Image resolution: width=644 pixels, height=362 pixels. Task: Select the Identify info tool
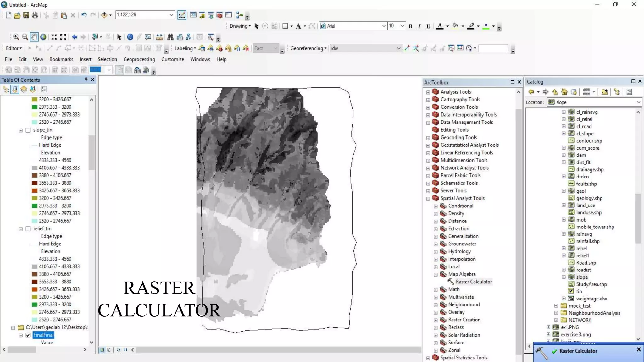pos(130,37)
